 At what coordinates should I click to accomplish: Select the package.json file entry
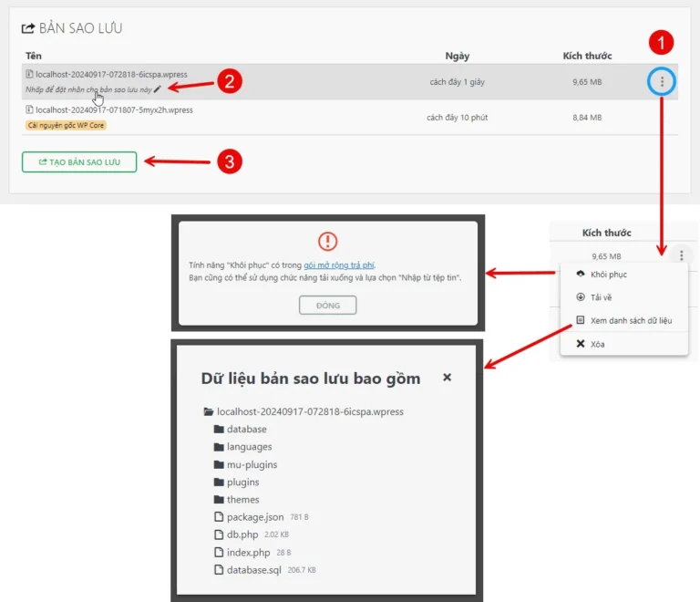pos(255,517)
